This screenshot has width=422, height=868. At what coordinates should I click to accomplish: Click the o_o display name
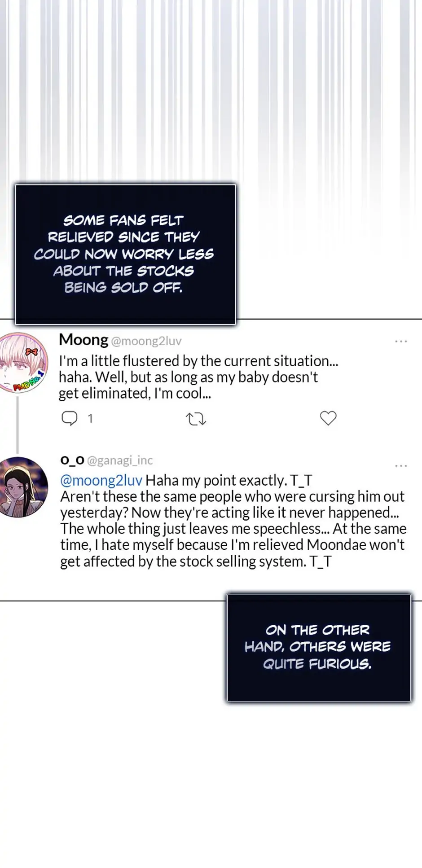pos(72,460)
